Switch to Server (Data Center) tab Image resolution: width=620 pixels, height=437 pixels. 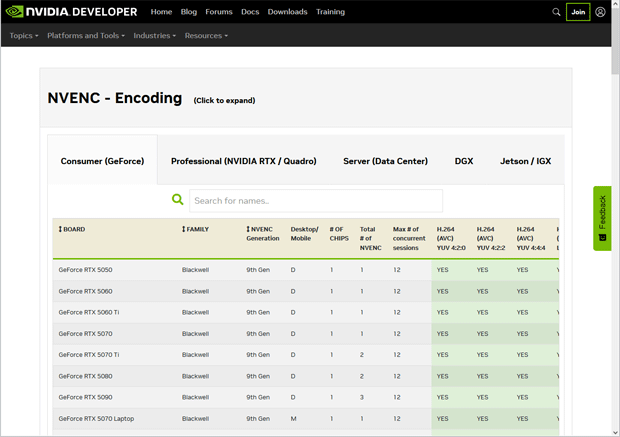click(x=386, y=161)
